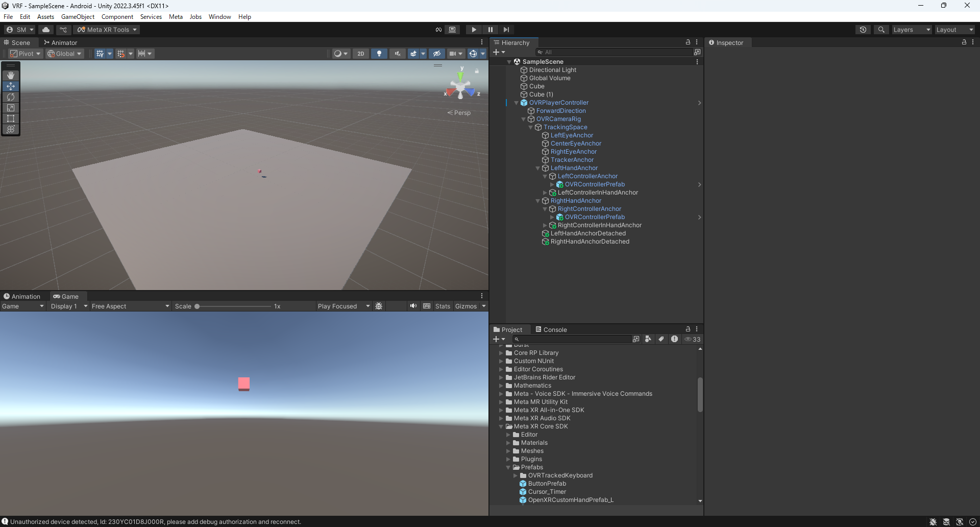Collapse the TrackingSpace tree node
Screen dimensions: 980x527
tap(531, 127)
